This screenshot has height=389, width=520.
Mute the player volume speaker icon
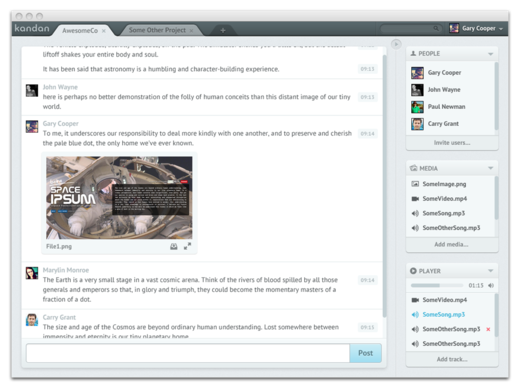[491, 285]
